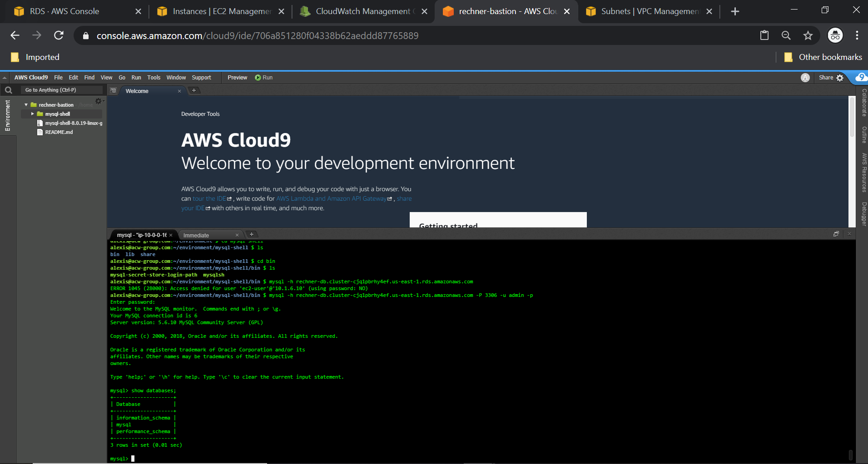Open the Find menu
This screenshot has width=868, height=464.
(89, 78)
